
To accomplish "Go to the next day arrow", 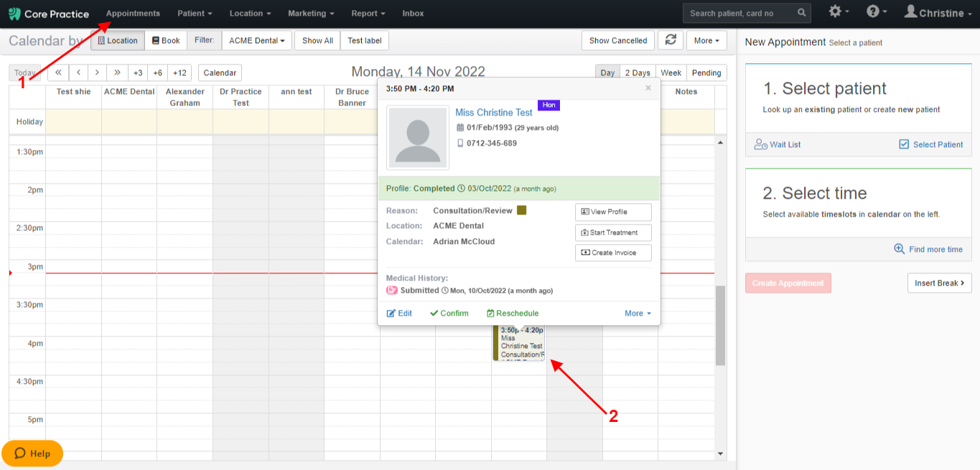I will [x=98, y=72].
